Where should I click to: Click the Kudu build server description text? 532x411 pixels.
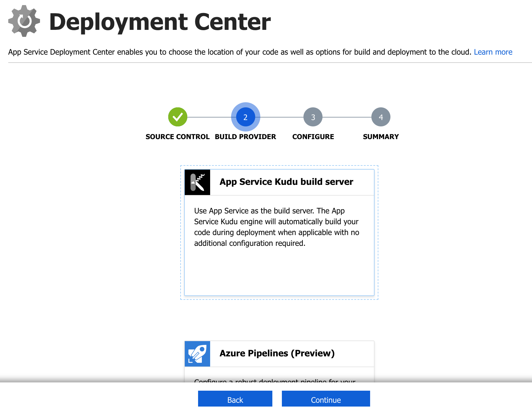(x=276, y=227)
